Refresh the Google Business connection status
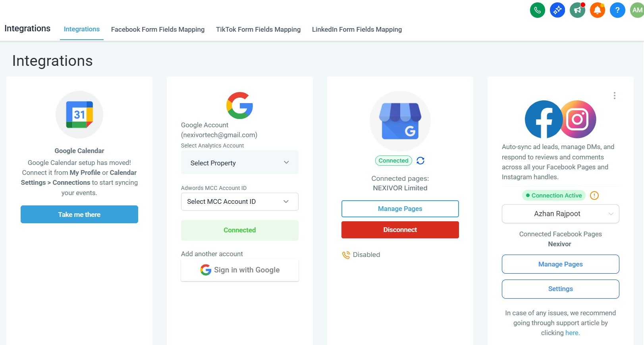Image resolution: width=644 pixels, height=345 pixels. tap(420, 161)
